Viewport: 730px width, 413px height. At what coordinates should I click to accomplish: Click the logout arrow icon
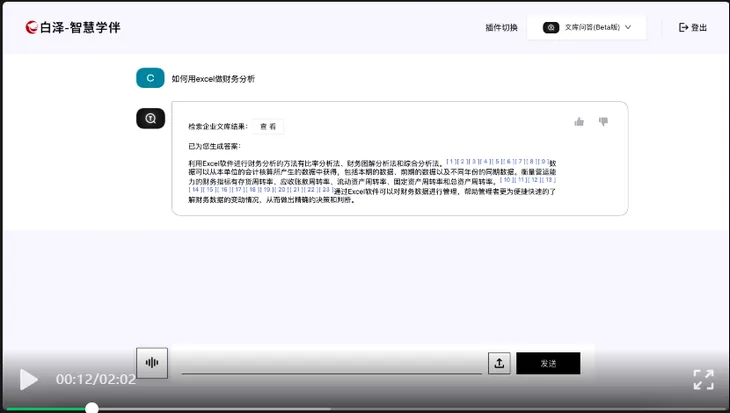(x=683, y=27)
